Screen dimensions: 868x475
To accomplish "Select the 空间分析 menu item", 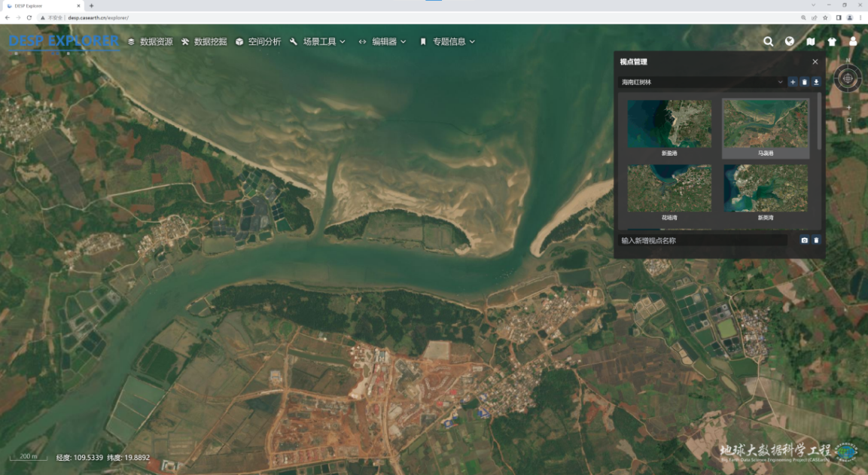I will pos(257,42).
